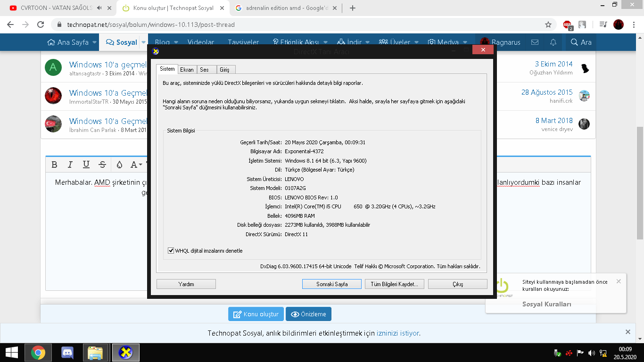
Task: Open the Chrome profile avatar
Action: click(619, 25)
